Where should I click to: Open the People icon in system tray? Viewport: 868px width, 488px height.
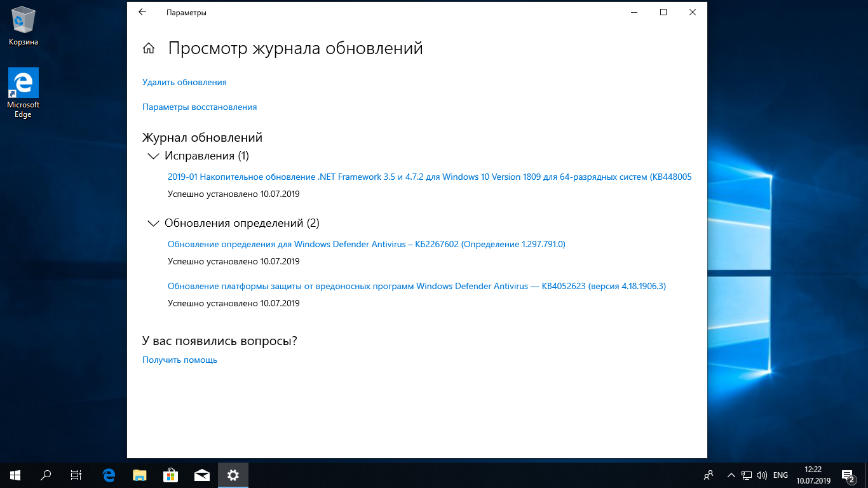coord(709,475)
